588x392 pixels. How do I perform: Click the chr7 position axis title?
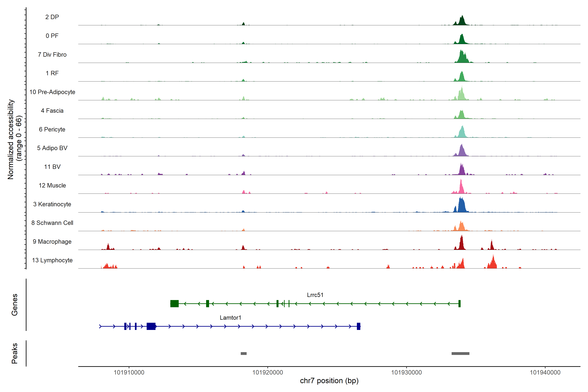(x=329, y=381)
